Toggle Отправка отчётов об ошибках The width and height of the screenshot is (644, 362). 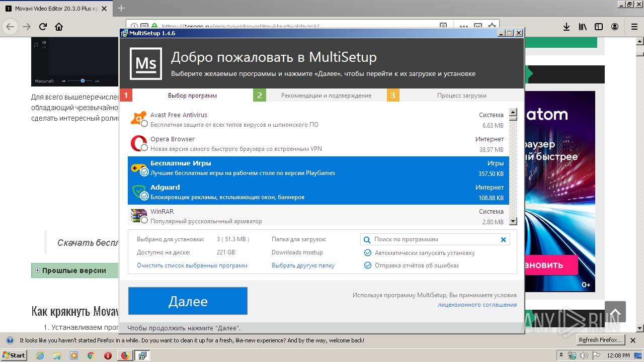click(368, 265)
